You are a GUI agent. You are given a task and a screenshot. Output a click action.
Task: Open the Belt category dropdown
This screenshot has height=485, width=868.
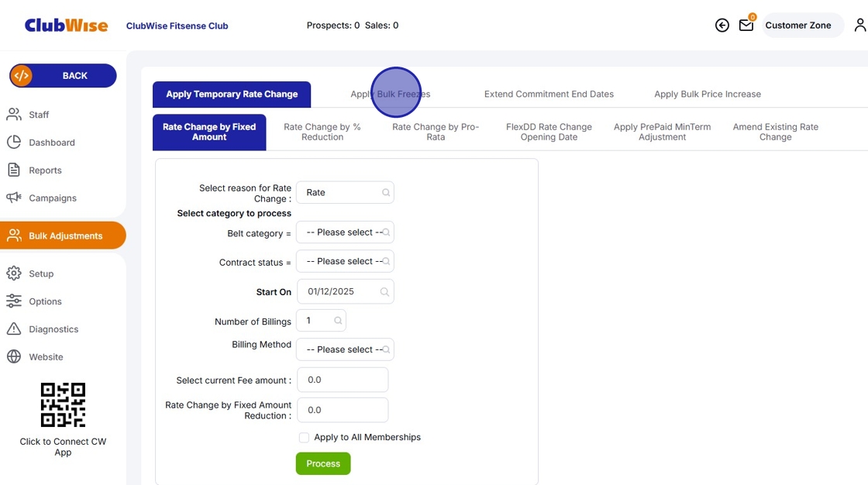pos(345,232)
